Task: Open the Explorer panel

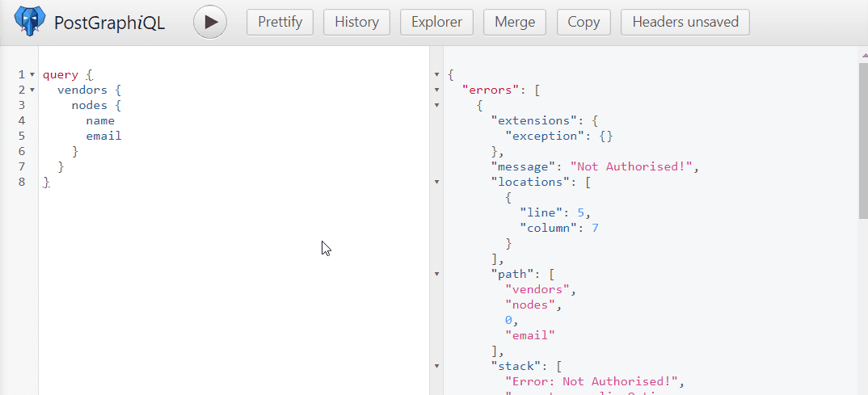Action: click(436, 22)
